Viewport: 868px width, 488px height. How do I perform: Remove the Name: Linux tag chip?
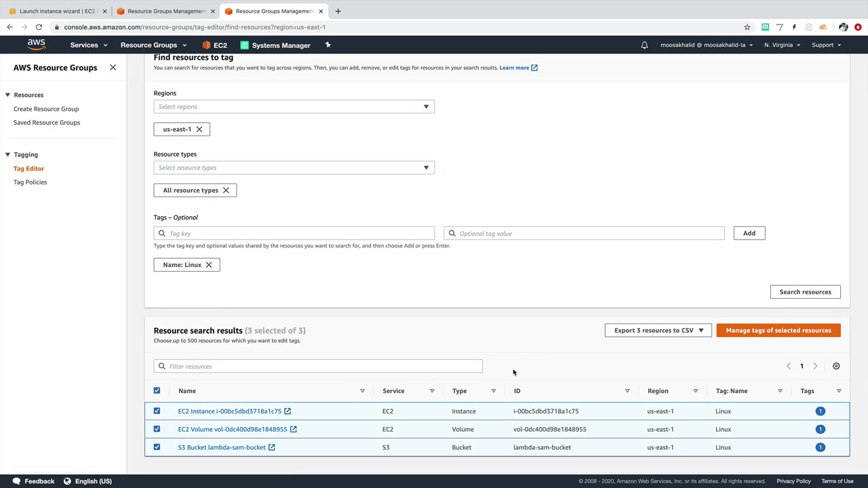click(x=209, y=265)
